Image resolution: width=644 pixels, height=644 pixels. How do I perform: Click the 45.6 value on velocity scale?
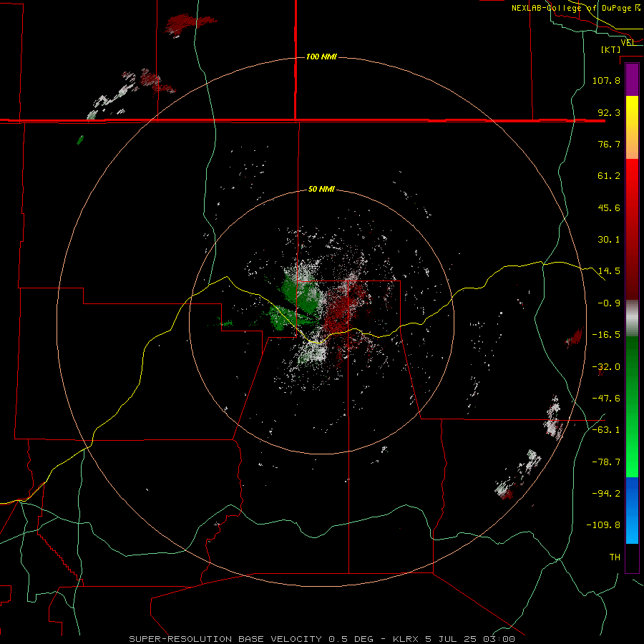click(609, 208)
